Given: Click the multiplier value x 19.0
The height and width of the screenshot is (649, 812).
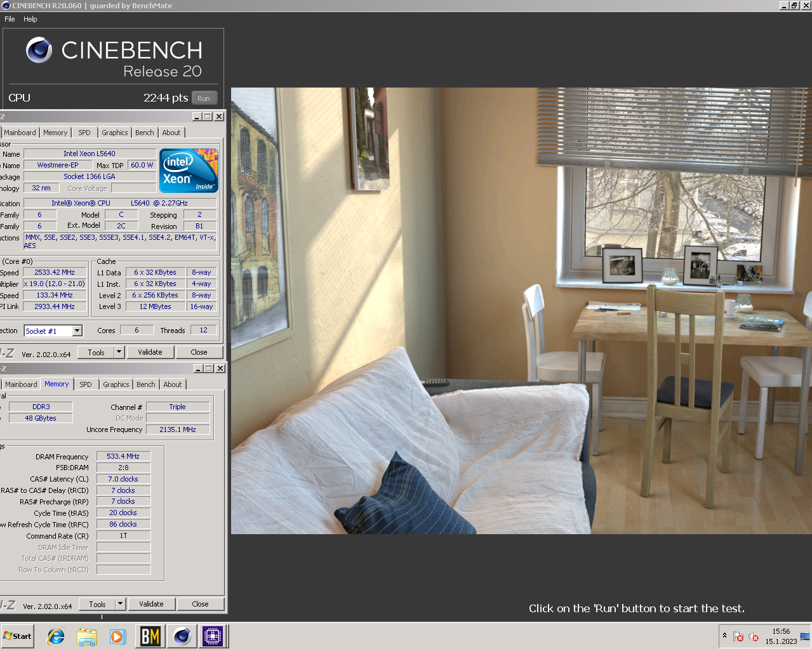Looking at the screenshot, I should (54, 284).
